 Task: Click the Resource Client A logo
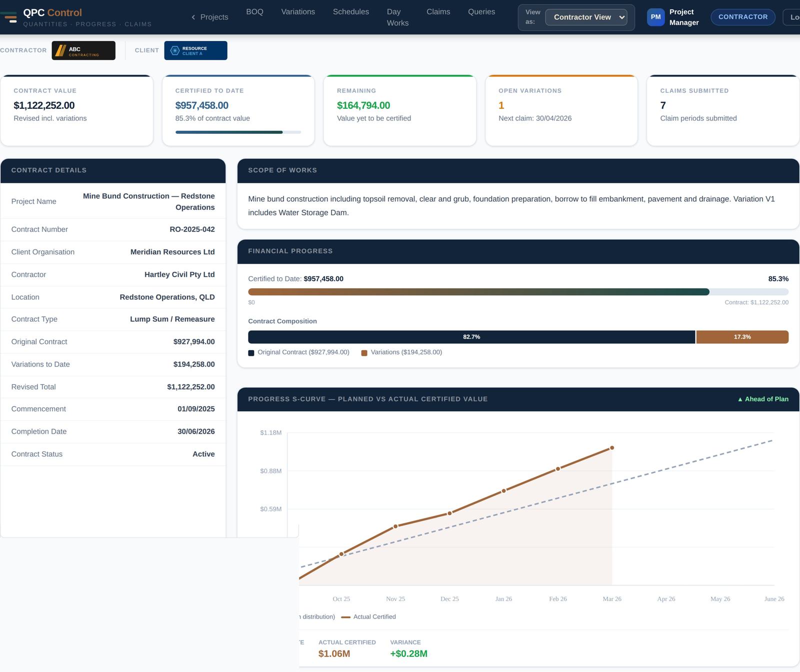(x=195, y=50)
